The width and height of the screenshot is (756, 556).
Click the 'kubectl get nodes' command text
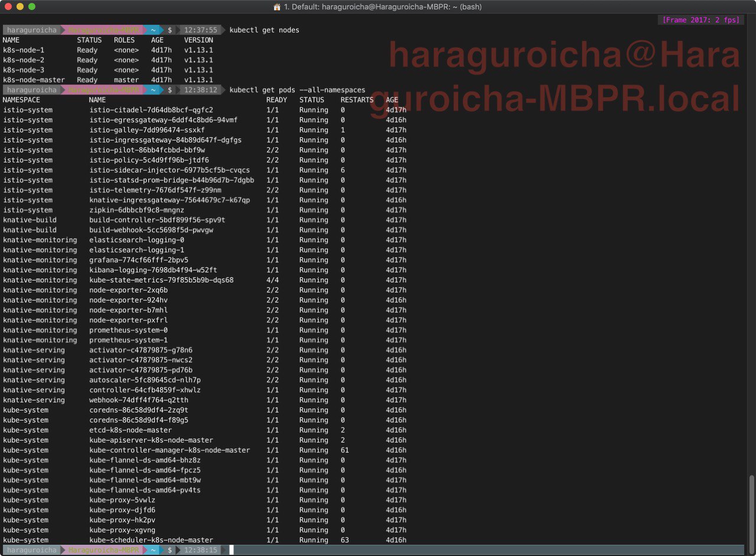[x=264, y=30]
